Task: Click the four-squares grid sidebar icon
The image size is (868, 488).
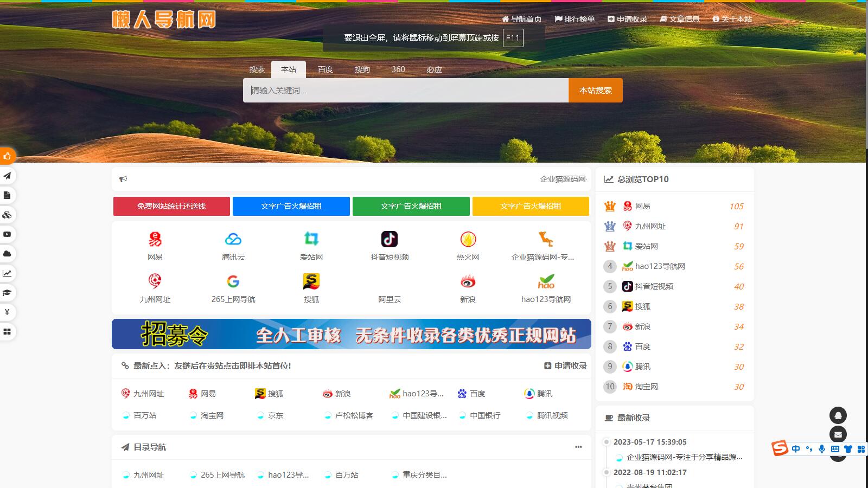Action: (x=7, y=332)
